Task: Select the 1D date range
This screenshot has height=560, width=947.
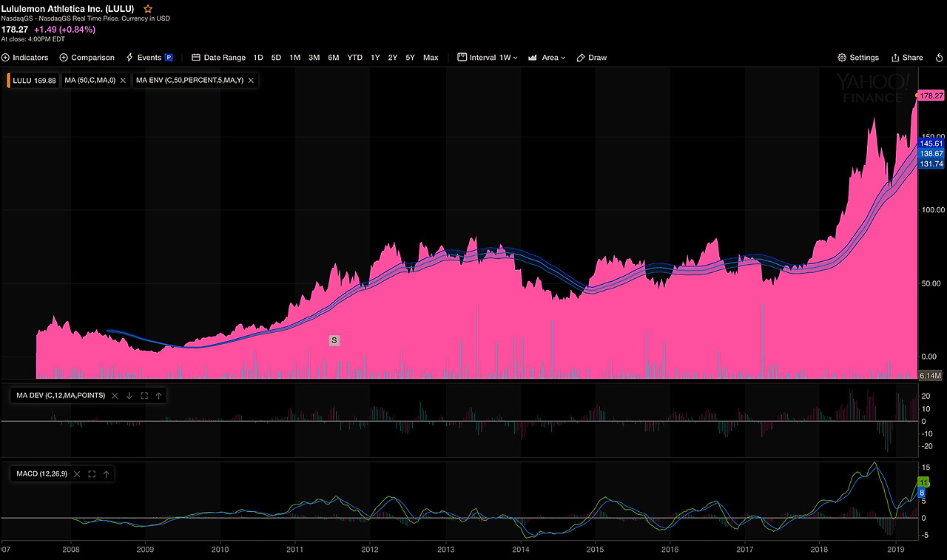Action: 258,58
